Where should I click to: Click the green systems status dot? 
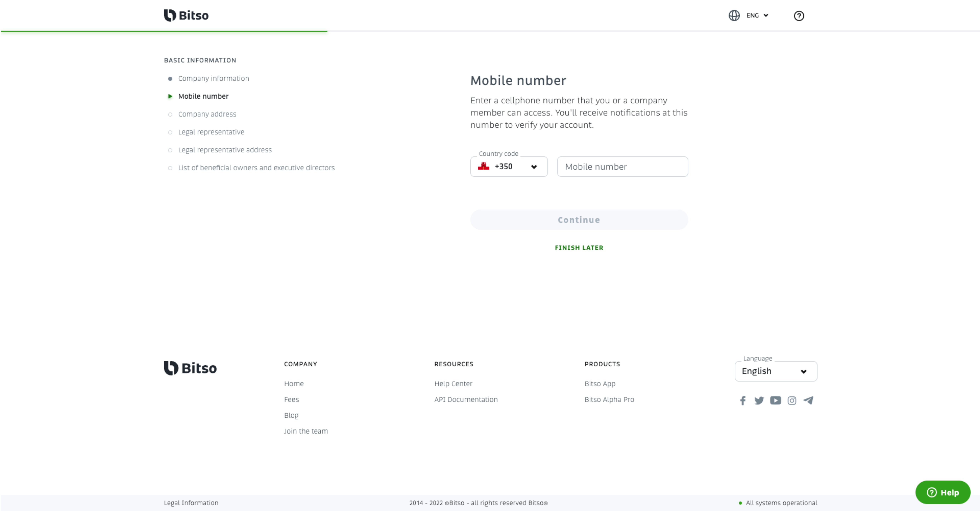click(x=740, y=503)
